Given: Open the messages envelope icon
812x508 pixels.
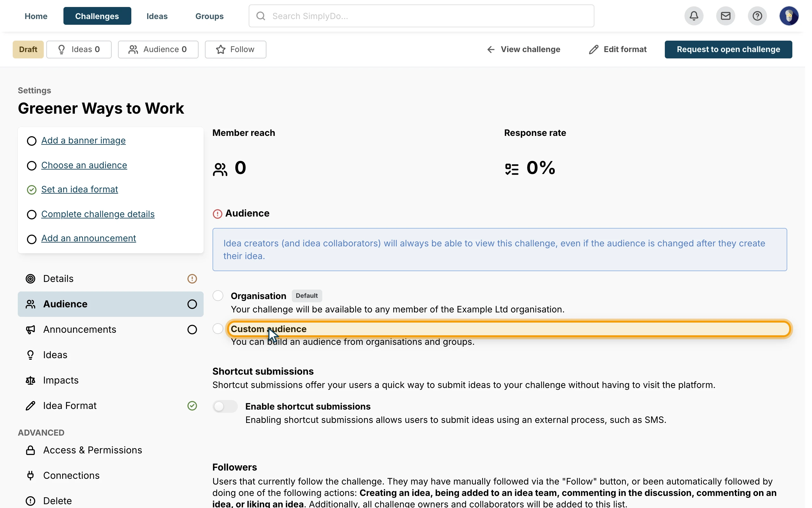Looking at the screenshot, I should [x=725, y=16].
